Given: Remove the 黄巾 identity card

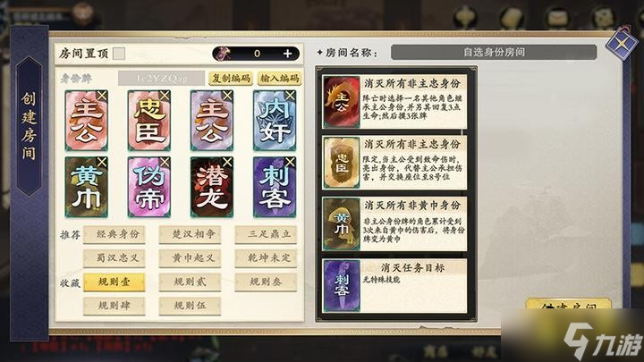Looking at the screenshot, I should pyautogui.click(x=102, y=163).
